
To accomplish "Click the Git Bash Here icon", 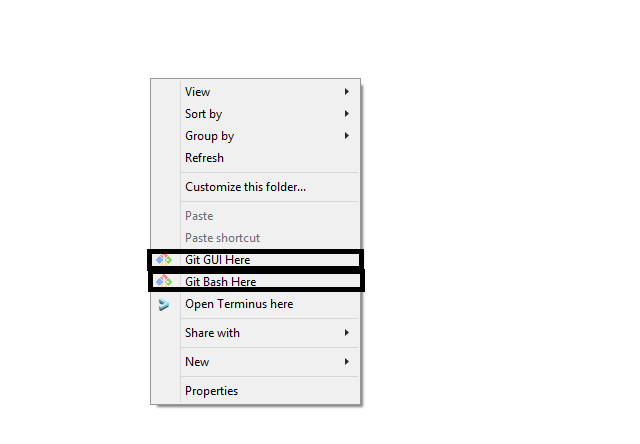I will pyautogui.click(x=164, y=282).
